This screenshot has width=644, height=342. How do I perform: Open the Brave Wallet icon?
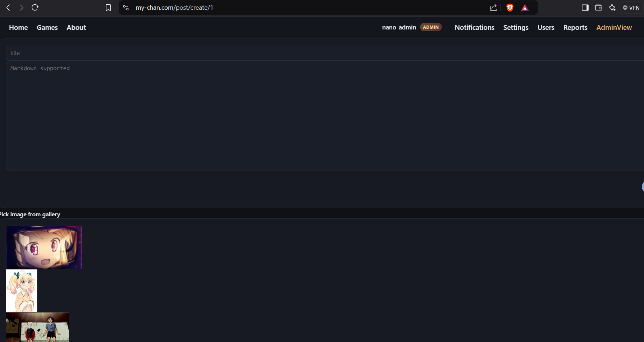[x=599, y=8]
